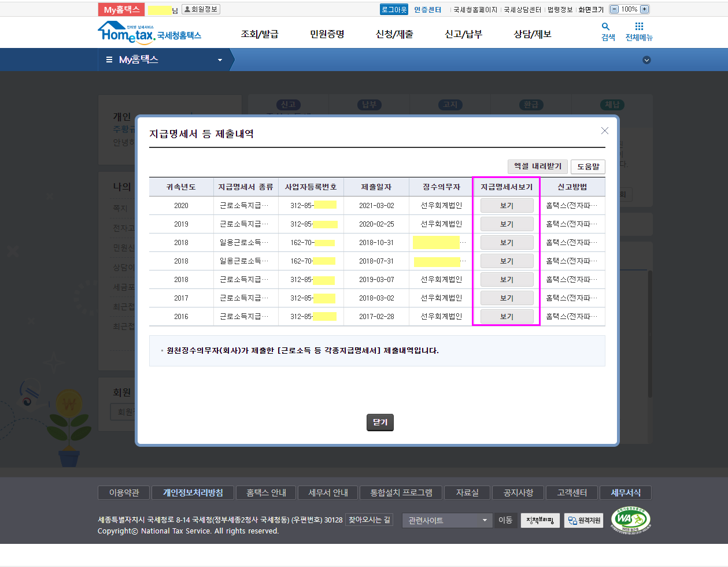Click the 회원정보 button
The image size is (728, 567).
tap(201, 9)
